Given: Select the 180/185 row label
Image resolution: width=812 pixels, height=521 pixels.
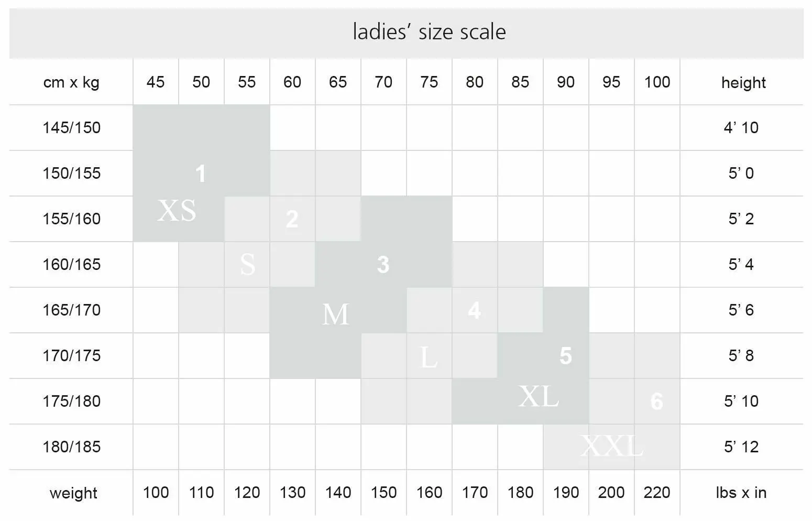Looking at the screenshot, I should pos(71,447).
